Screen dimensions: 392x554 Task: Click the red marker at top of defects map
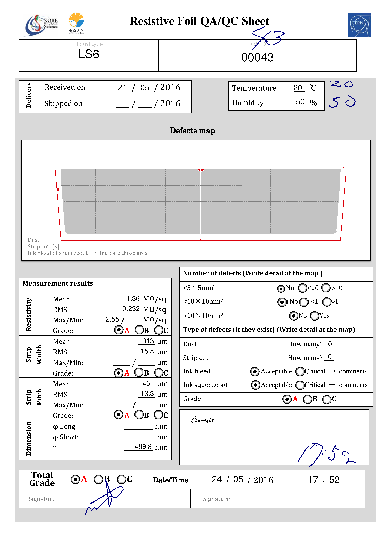point(201,169)
